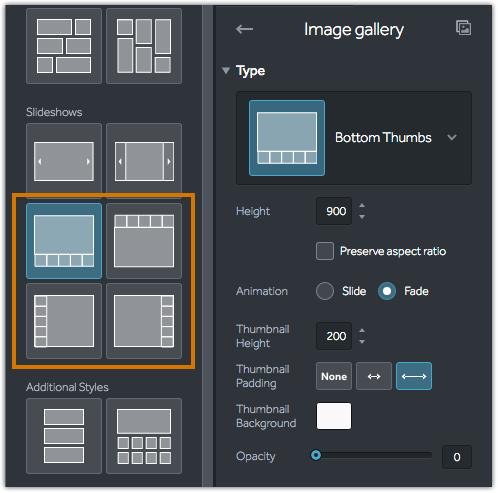The width and height of the screenshot is (498, 493).
Task: Click the Image gallery panel title
Action: pos(354,30)
